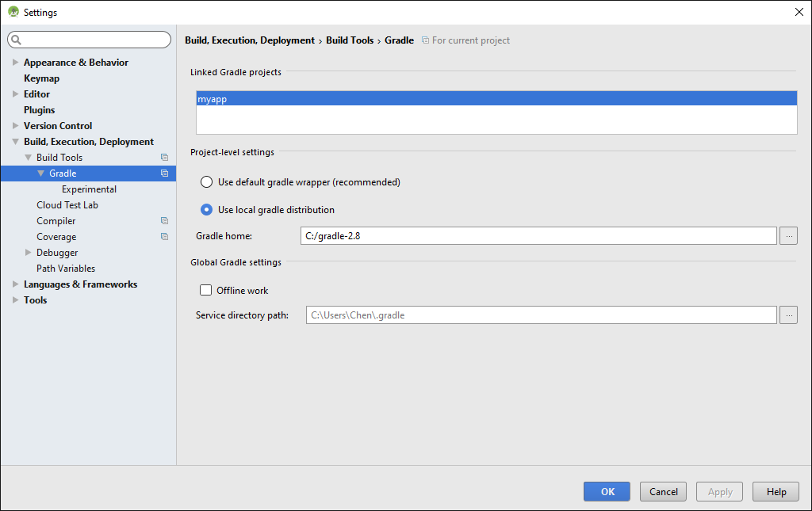This screenshot has height=511, width=812.
Task: Open the Help button
Action: click(x=776, y=491)
